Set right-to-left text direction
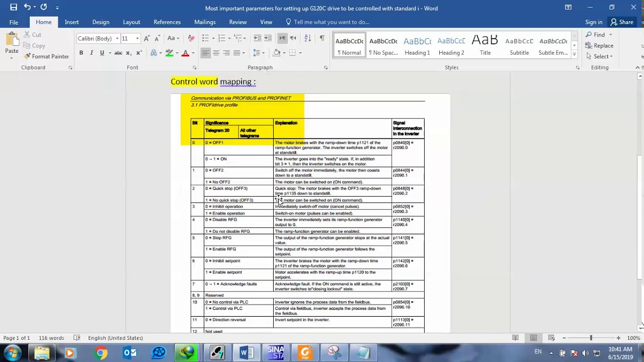644x362 pixels. pyautogui.click(x=293, y=38)
